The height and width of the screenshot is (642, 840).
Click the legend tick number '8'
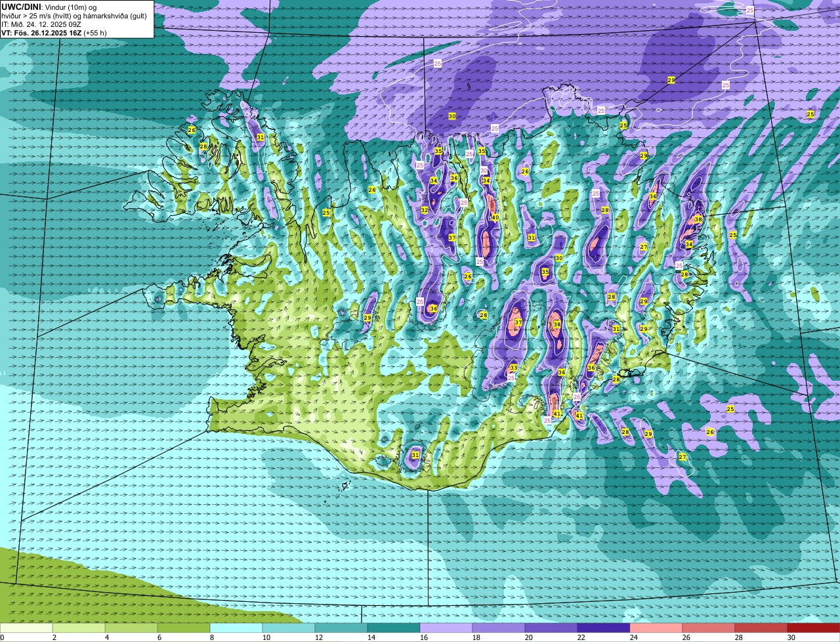point(213,637)
